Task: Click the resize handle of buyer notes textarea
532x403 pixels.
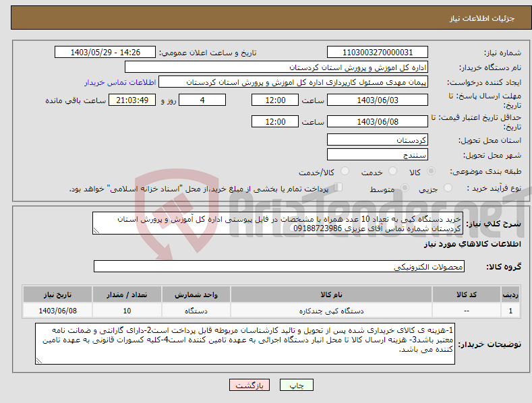Action: [39, 361]
